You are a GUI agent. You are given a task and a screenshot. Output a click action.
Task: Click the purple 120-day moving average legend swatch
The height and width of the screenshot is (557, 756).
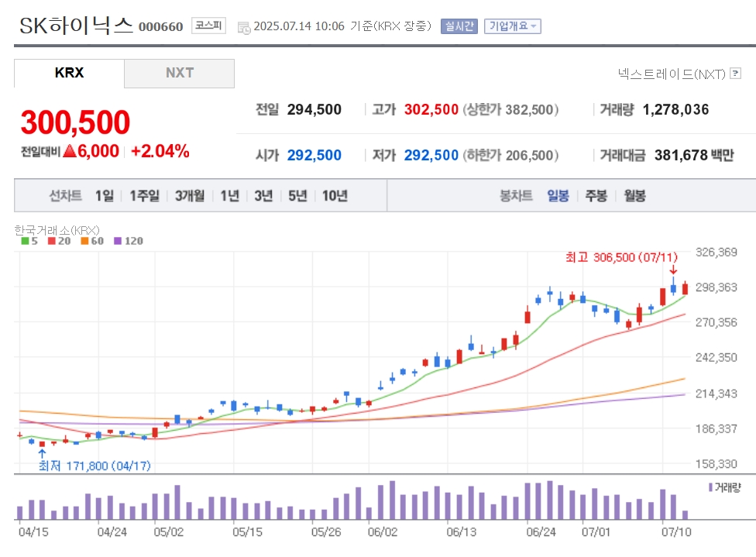(x=118, y=241)
